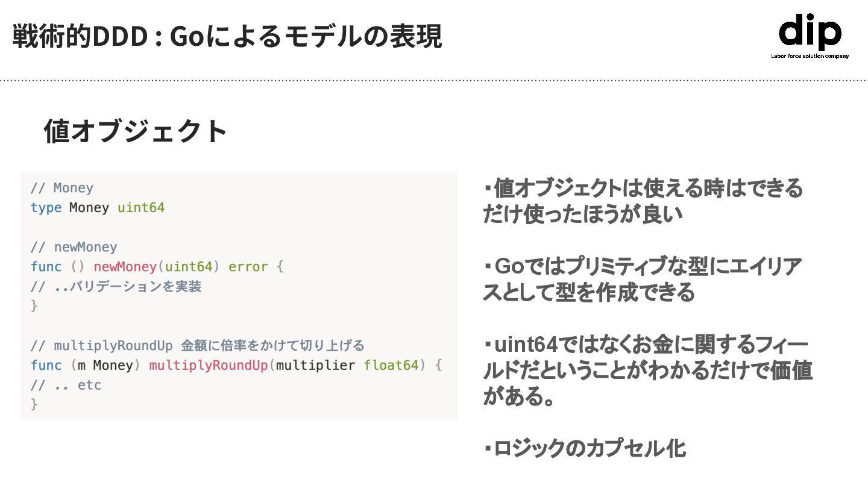
Task: Click the final closing brace in code block
Action: (34, 404)
